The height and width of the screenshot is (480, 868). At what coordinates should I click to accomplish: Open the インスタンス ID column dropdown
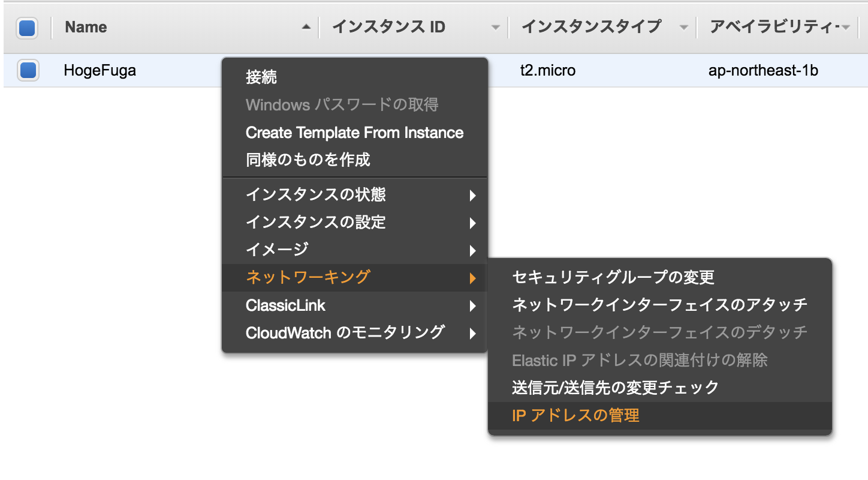[495, 26]
